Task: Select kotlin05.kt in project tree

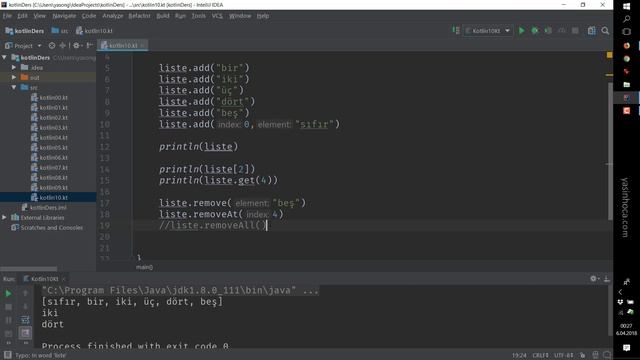Action: click(x=49, y=147)
